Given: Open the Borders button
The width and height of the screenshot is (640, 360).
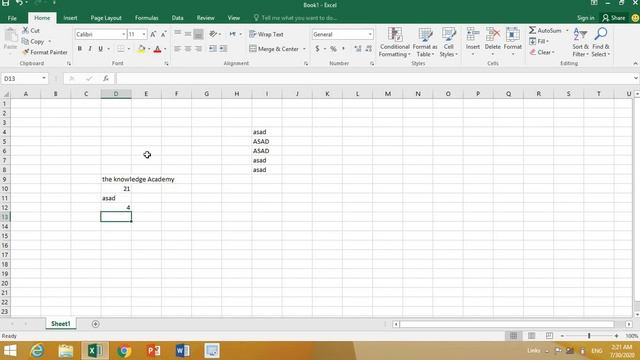Looking at the screenshot, I should pos(121,49).
